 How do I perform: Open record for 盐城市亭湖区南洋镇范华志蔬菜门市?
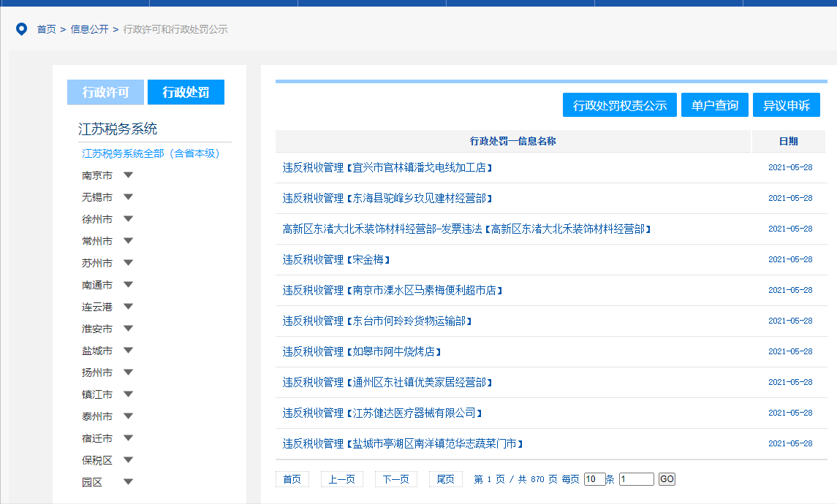coord(403,443)
